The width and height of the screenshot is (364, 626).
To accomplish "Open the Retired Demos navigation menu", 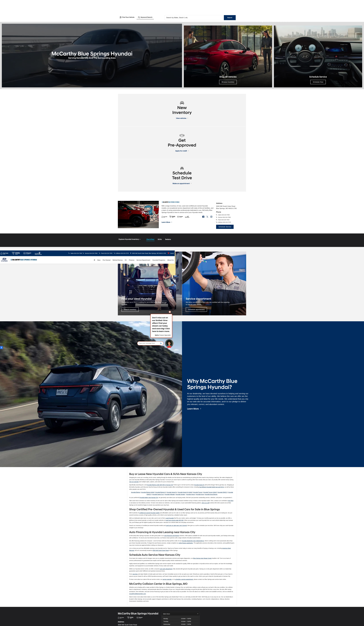I will point(118,260).
